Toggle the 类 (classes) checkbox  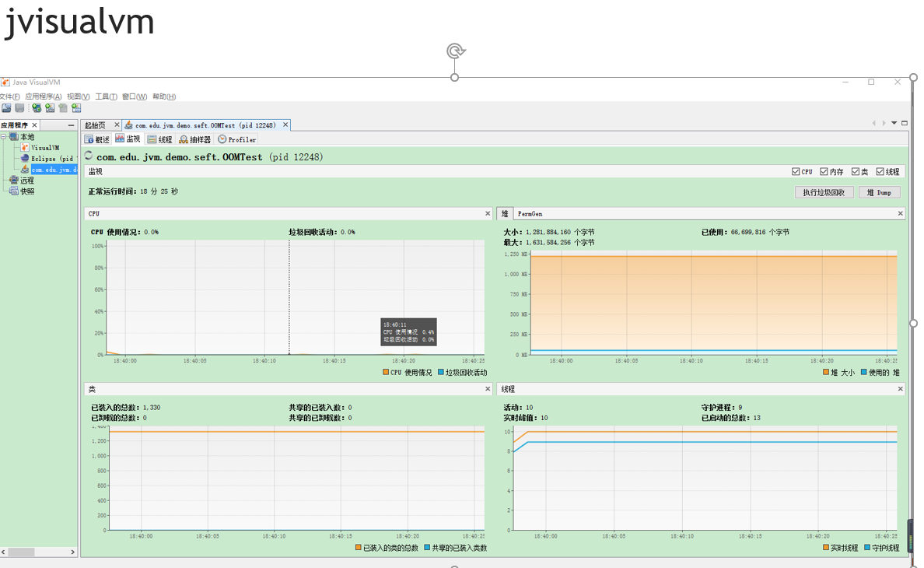855,171
